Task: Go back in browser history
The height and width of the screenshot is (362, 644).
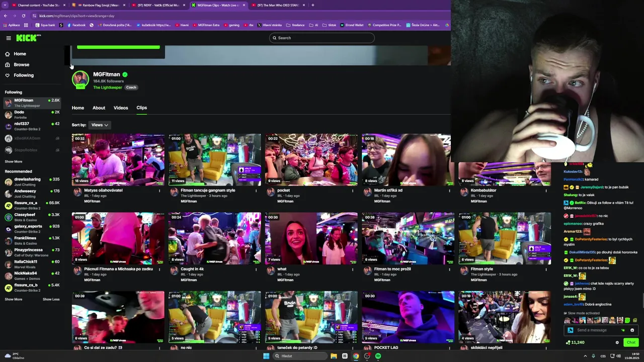Action: [x=6, y=16]
